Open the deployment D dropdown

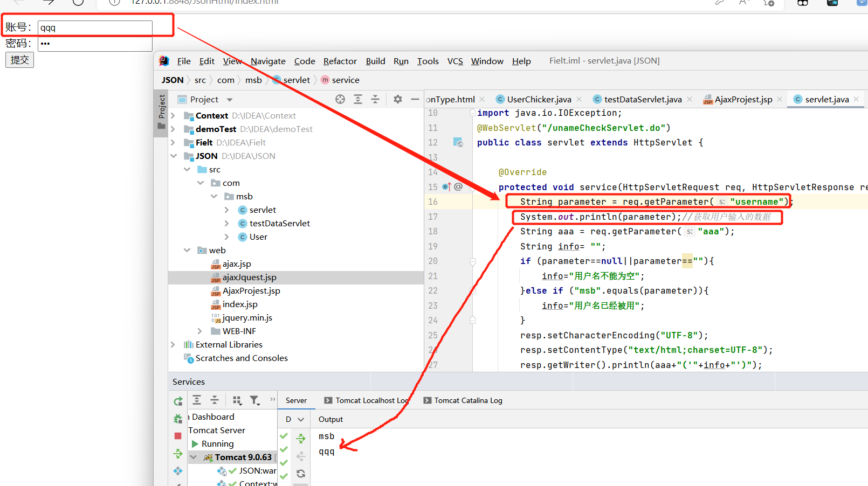click(295, 419)
